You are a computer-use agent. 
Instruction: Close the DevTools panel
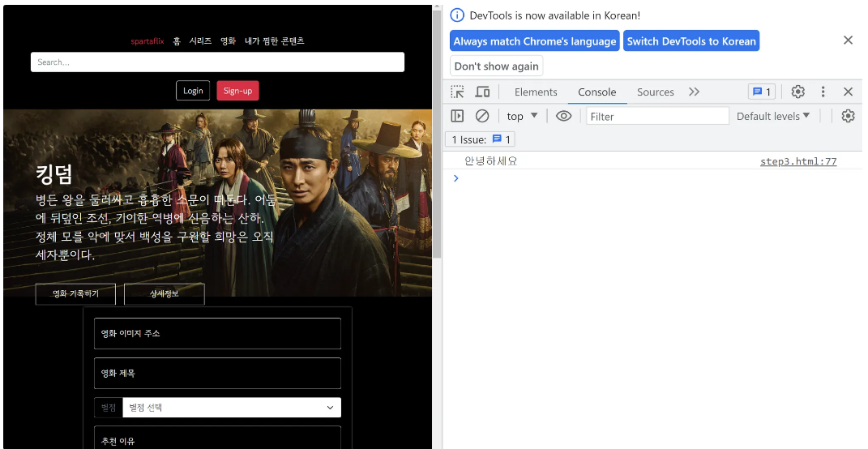(848, 92)
